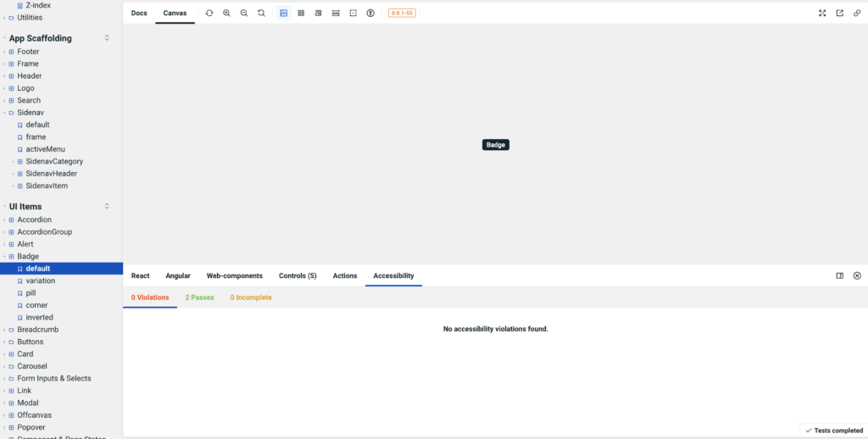Copy the canvas link
This screenshot has width=868, height=439.
tap(857, 14)
